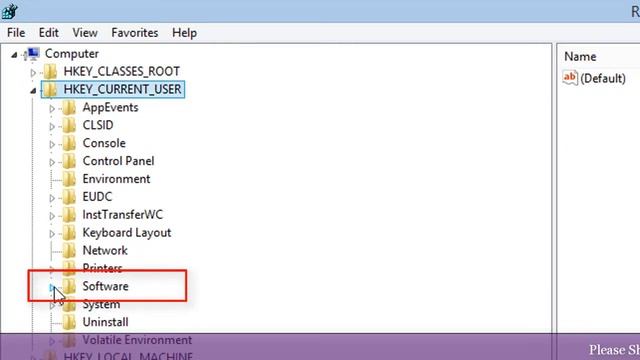Expand the Software key arrow
Image resolution: width=640 pixels, height=360 pixels.
52,288
